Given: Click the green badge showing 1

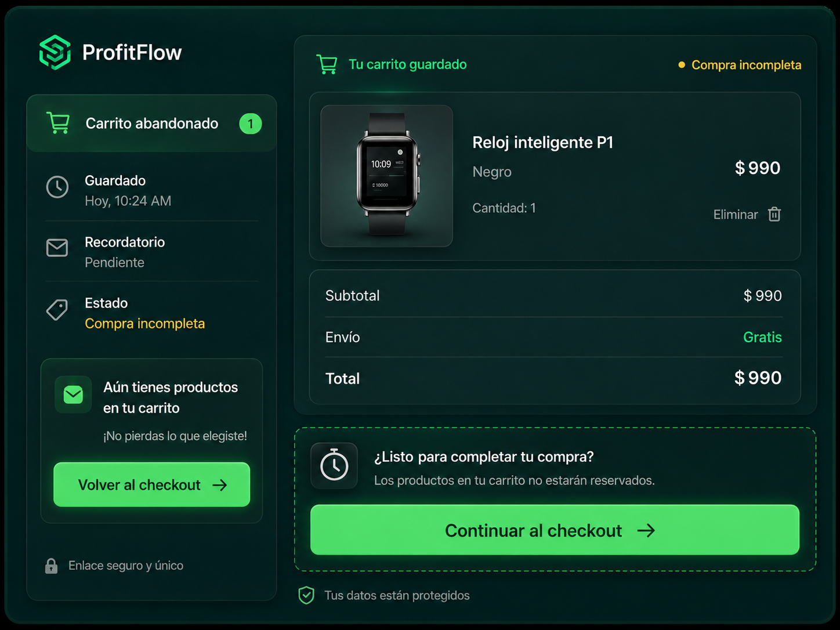Looking at the screenshot, I should pos(251,124).
